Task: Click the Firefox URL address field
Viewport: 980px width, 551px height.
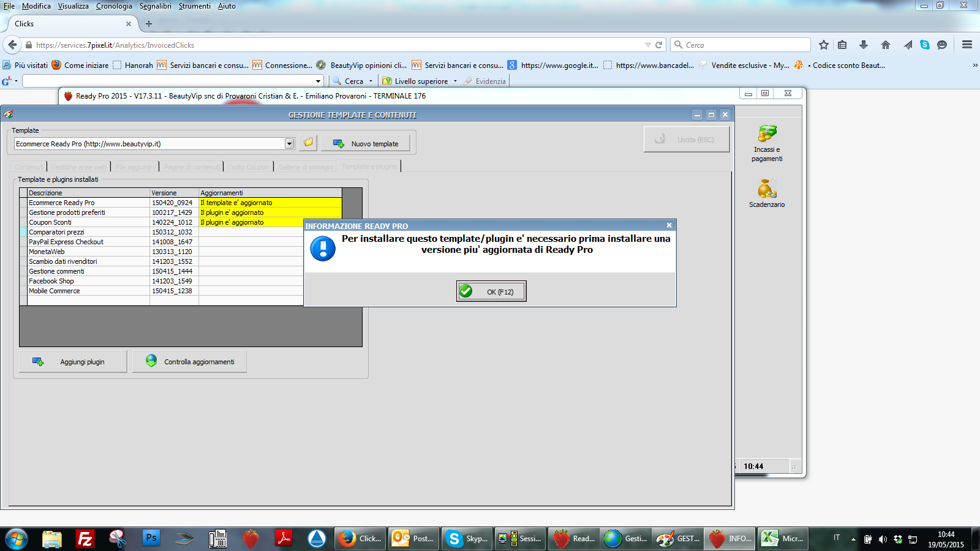Action: point(337,45)
